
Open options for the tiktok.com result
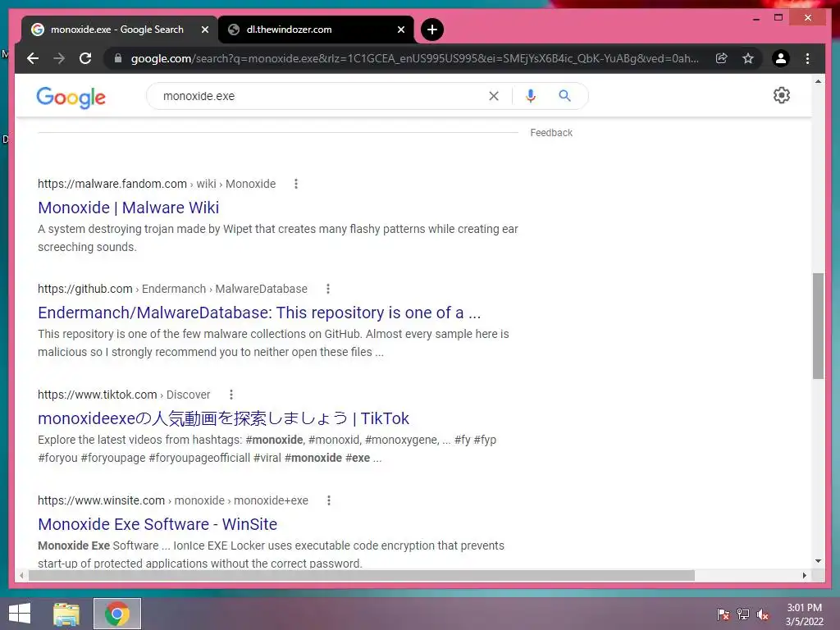[231, 395]
